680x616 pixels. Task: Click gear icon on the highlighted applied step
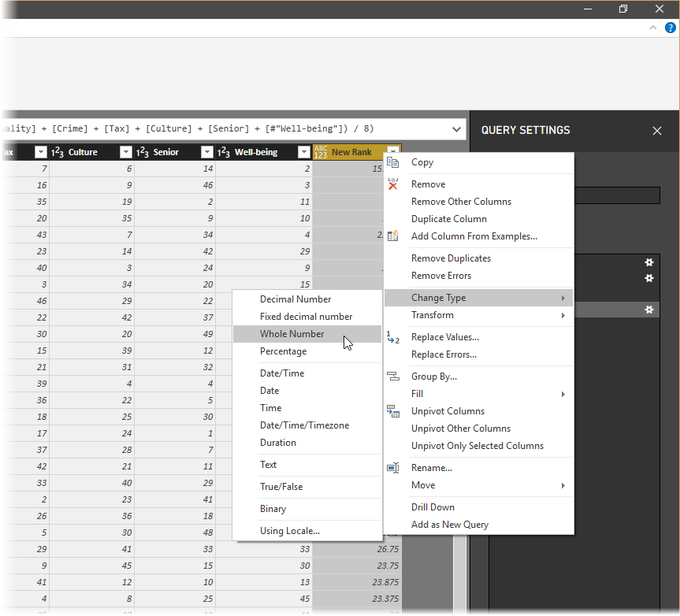point(649,310)
